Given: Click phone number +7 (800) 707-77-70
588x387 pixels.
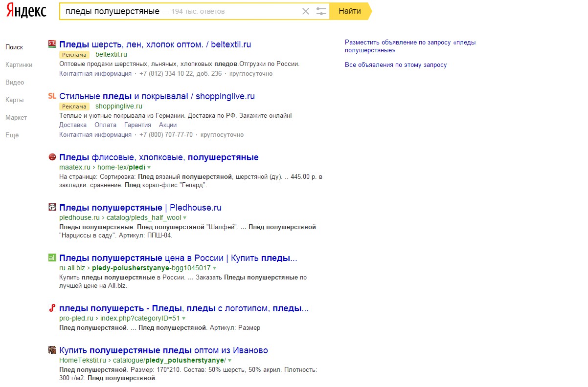Looking at the screenshot, I should coord(166,135).
